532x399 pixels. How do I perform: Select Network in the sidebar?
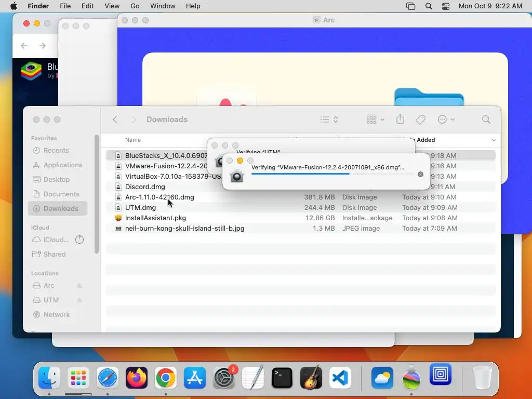tap(58, 314)
